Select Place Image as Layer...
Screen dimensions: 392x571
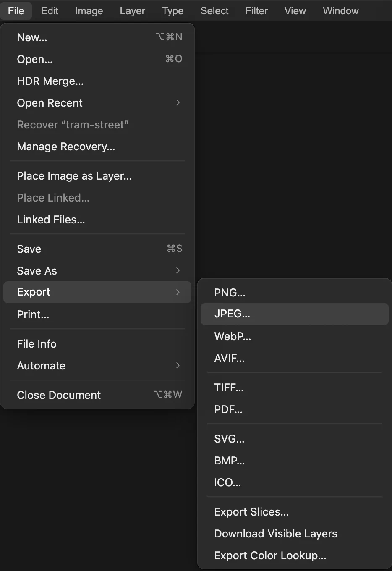[97, 176]
